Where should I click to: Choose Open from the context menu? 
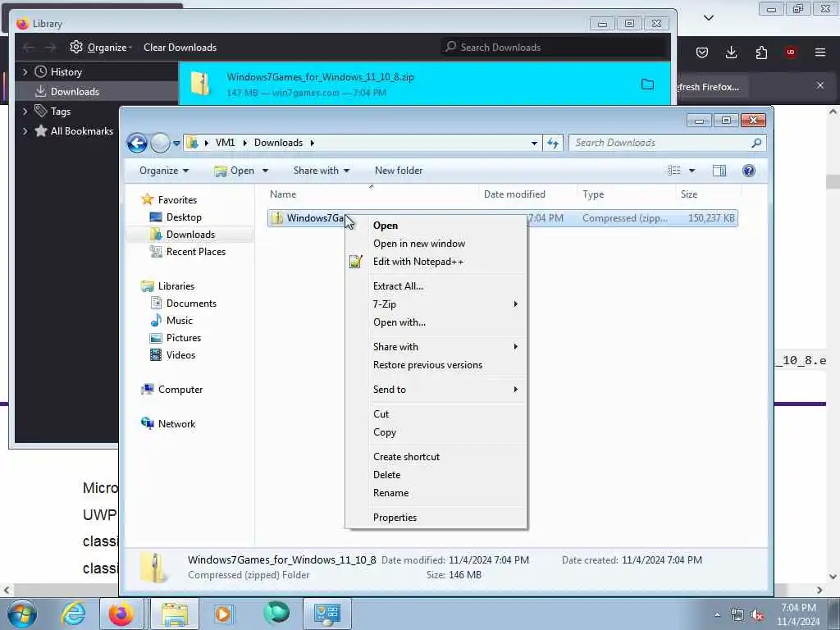[436, 226]
